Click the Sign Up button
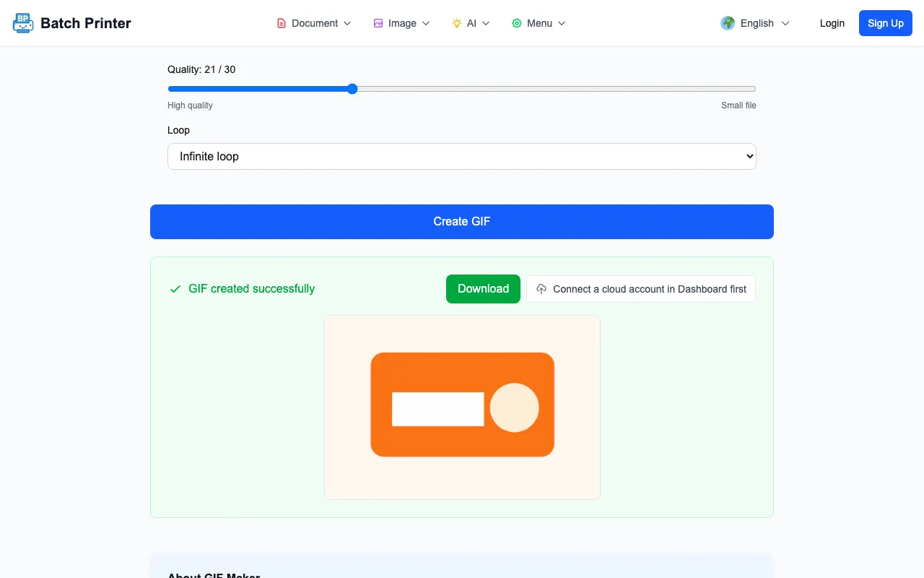This screenshot has width=924, height=578. pyautogui.click(x=886, y=23)
